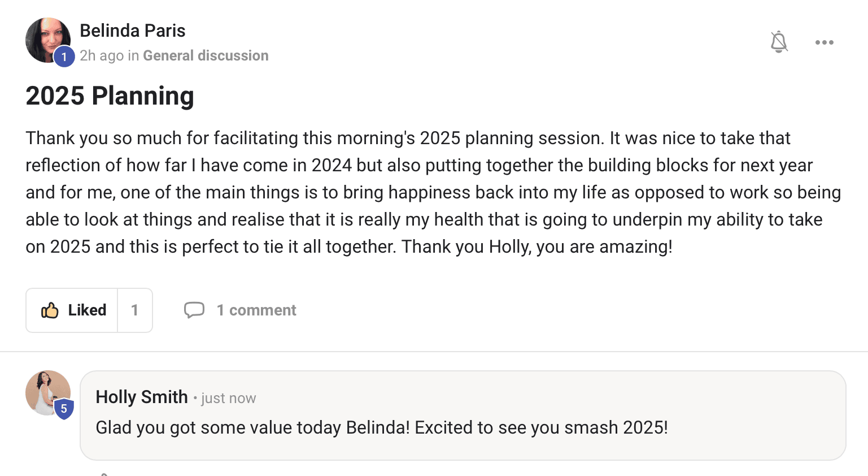Click the thumbs-up icon on the post
Viewport: 868px width, 476px height.
pos(50,310)
